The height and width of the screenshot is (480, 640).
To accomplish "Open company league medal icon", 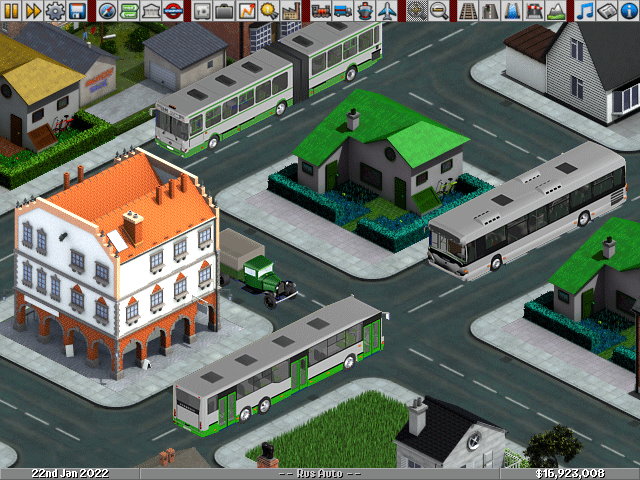I will 269,11.
